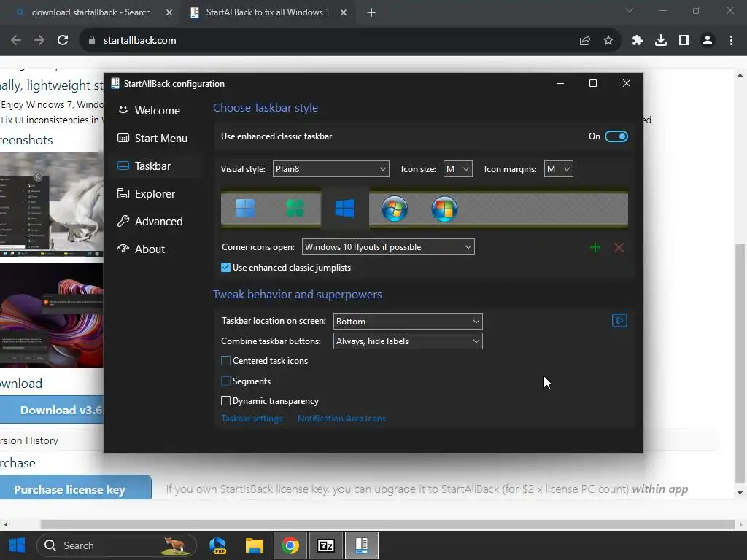Click the taskbar Search box
747x560 pixels.
[117, 545]
